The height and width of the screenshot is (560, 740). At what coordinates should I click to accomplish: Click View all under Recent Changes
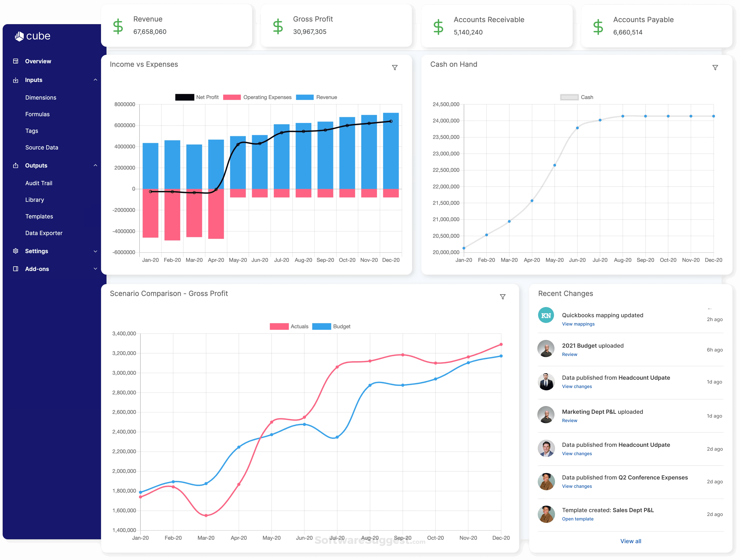tap(631, 541)
